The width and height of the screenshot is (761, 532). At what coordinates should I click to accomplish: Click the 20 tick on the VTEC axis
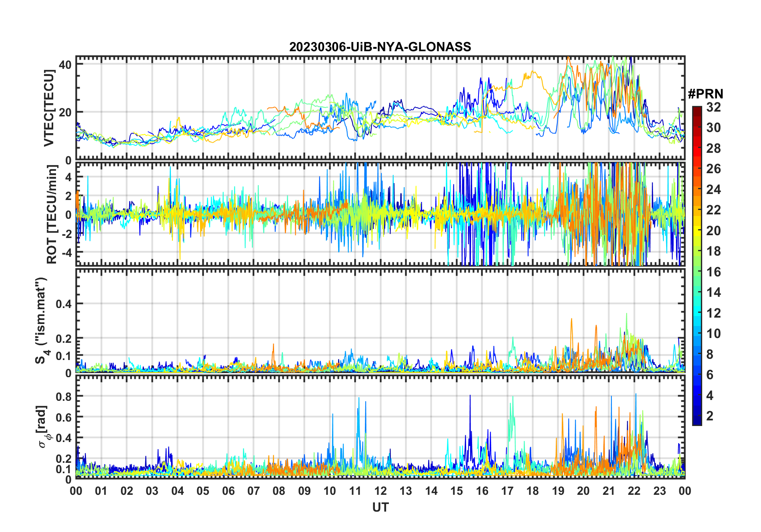click(65, 112)
